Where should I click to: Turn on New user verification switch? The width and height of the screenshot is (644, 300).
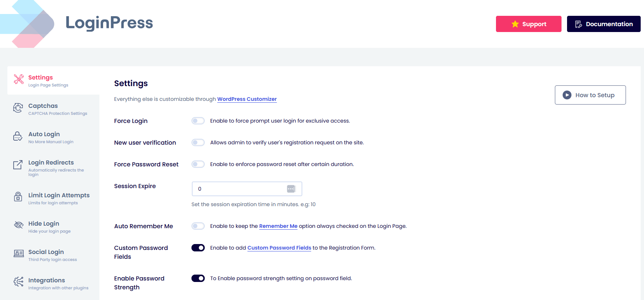click(x=198, y=142)
